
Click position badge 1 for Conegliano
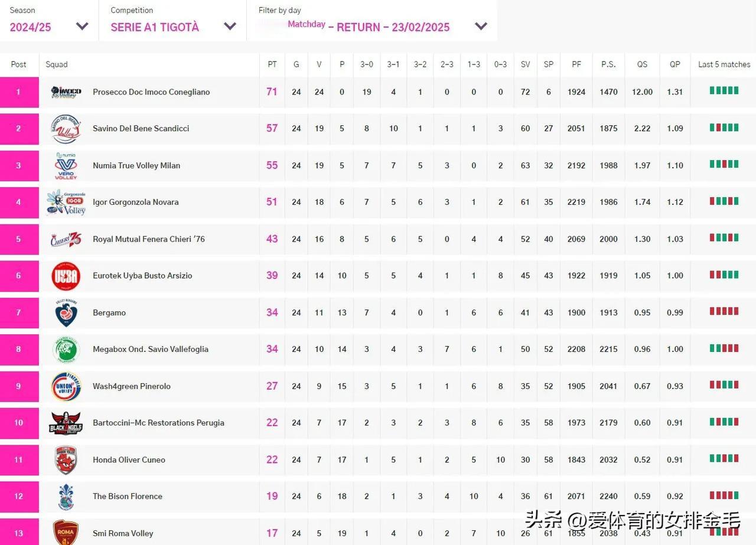(x=19, y=92)
